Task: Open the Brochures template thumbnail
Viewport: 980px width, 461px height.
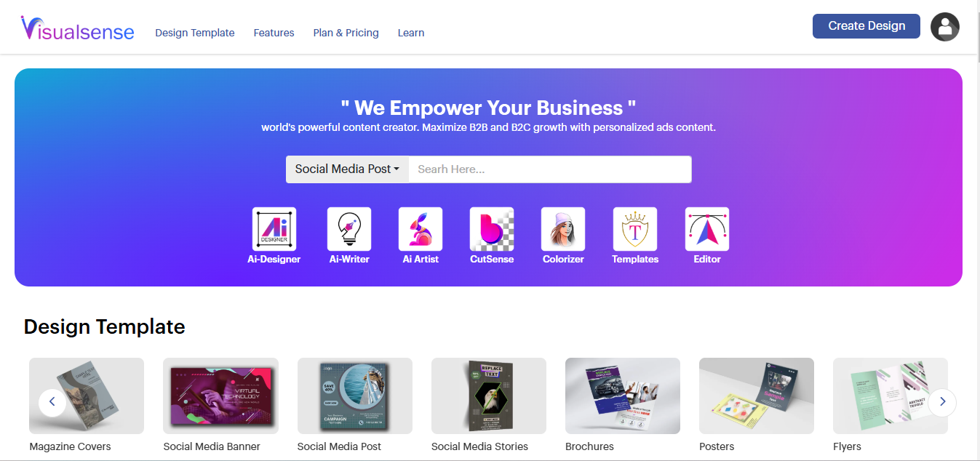Action: 623,396
